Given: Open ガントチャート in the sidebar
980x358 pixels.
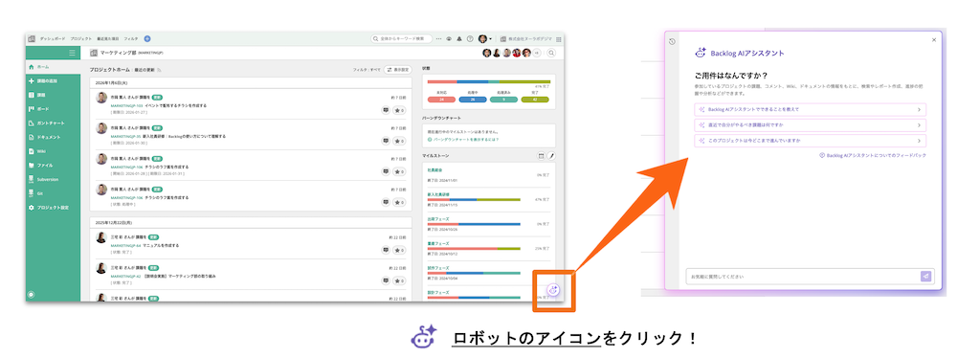Looking at the screenshot, I should 54,123.
